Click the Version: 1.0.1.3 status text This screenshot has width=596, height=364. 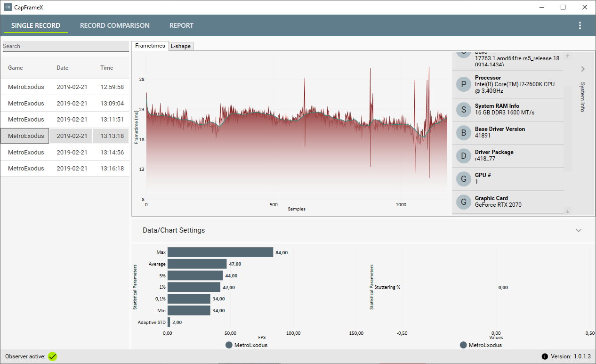571,356
